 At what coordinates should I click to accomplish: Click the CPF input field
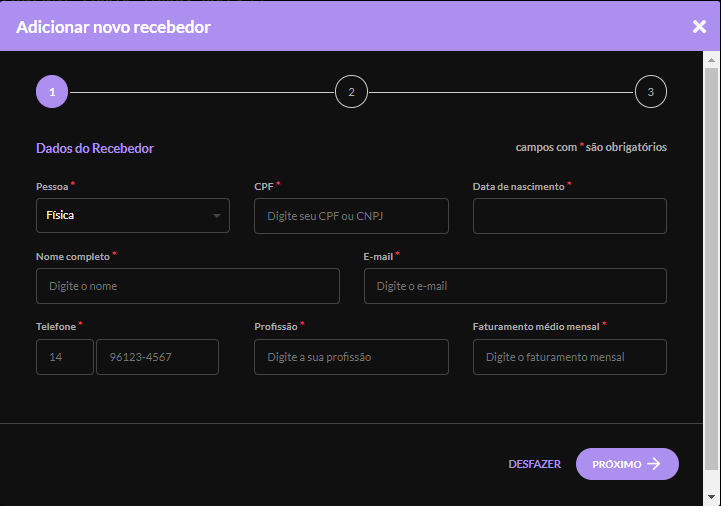click(x=351, y=216)
